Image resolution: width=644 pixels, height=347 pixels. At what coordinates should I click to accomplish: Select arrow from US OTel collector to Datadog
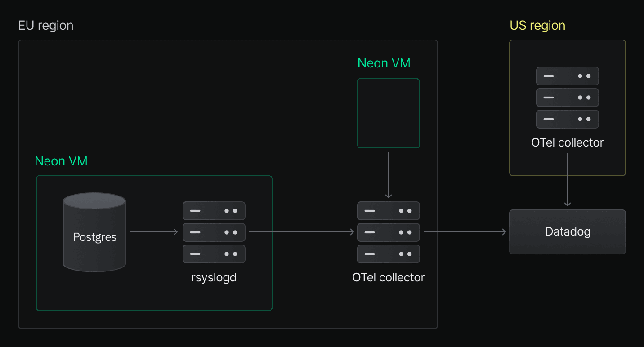click(x=568, y=180)
